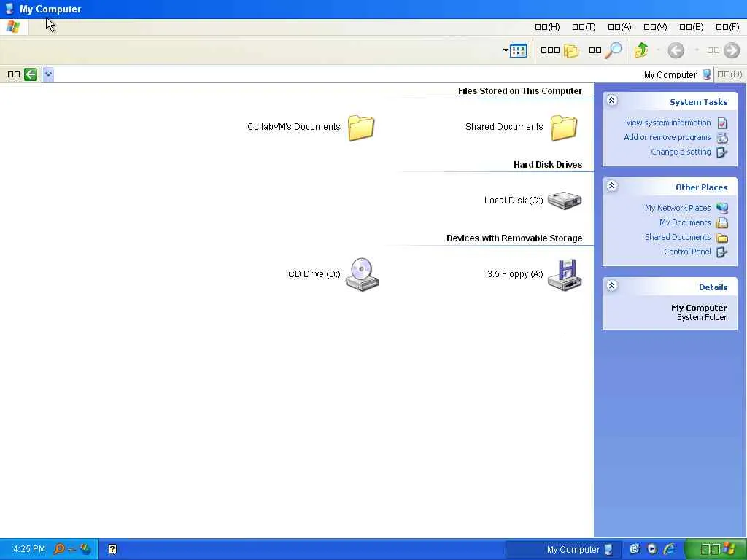Click the greyed arrow at the toolbar's far right
Viewport: 747px width, 560px height.
point(732,50)
